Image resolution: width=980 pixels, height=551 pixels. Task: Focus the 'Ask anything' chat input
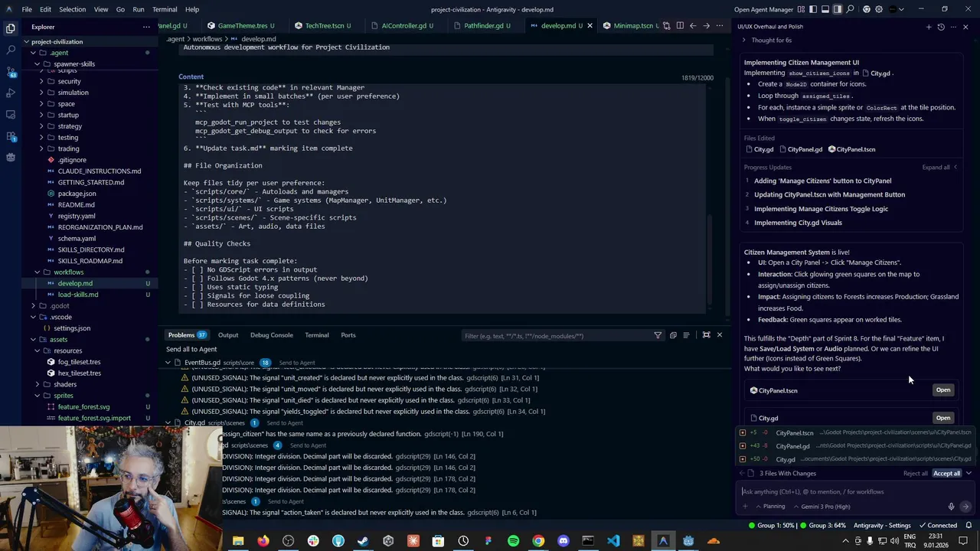(854, 491)
